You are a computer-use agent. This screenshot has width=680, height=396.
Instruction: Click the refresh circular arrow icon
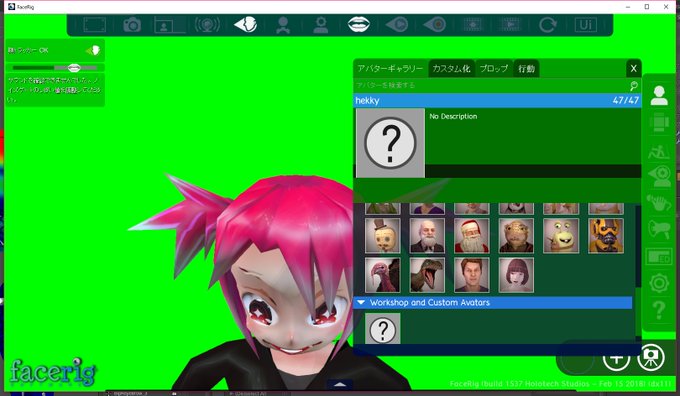548,25
